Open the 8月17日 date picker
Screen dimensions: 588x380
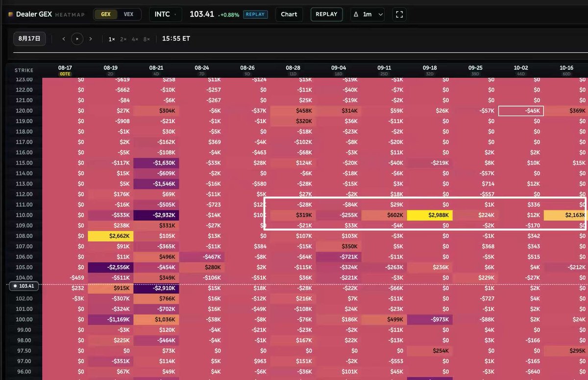29,38
